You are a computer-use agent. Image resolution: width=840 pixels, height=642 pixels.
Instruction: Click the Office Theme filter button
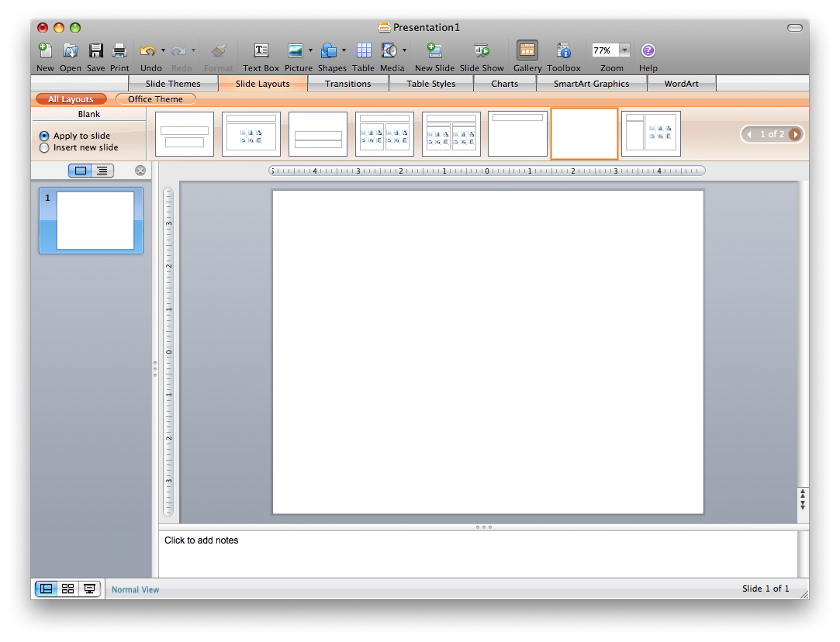point(155,99)
